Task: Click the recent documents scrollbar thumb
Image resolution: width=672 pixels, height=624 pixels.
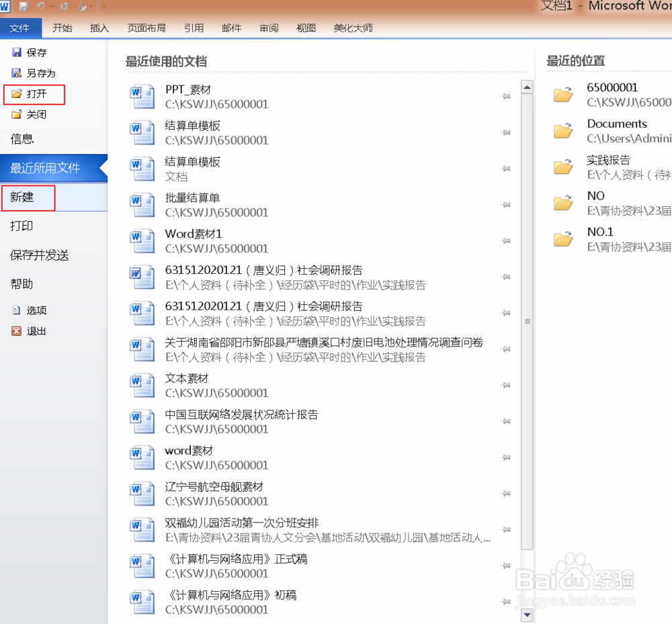Action: coord(527,322)
